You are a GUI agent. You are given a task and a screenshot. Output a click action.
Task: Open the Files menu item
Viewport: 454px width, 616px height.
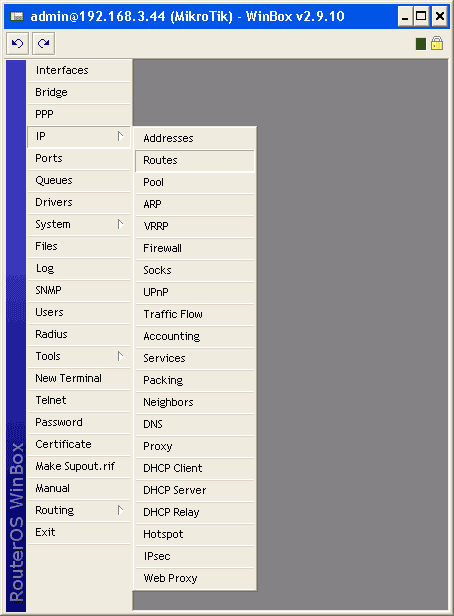(79, 246)
